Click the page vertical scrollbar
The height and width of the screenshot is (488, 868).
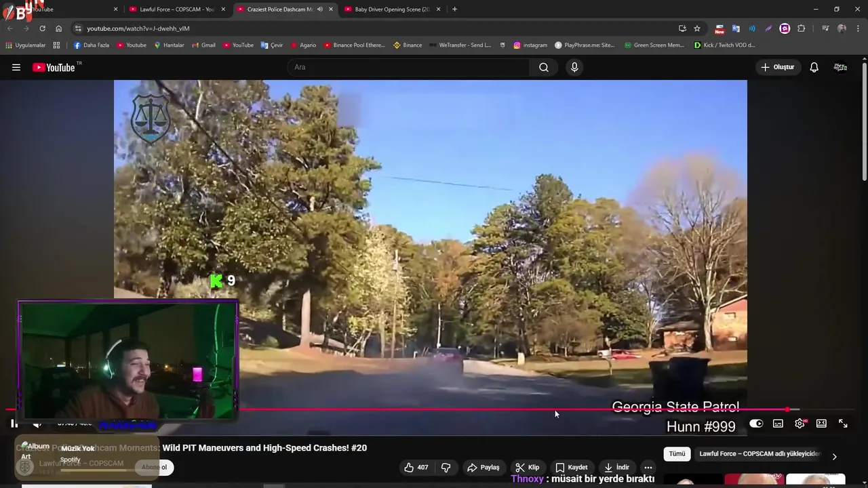pyautogui.click(x=865, y=122)
